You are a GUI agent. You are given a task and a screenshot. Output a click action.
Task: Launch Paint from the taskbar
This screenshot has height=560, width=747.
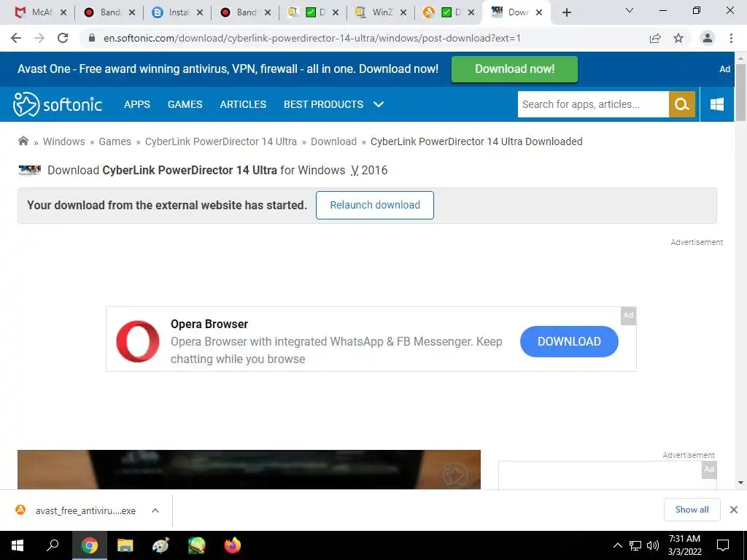point(160,545)
